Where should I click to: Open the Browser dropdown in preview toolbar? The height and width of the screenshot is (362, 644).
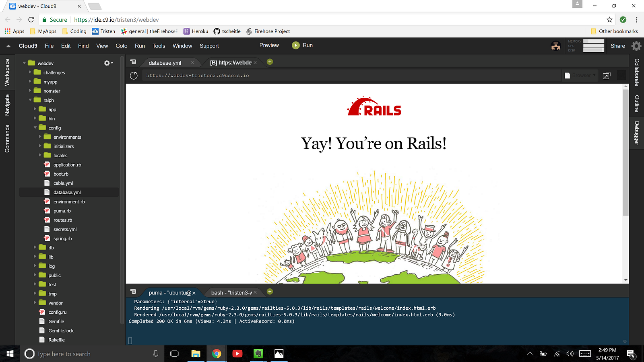point(580,75)
